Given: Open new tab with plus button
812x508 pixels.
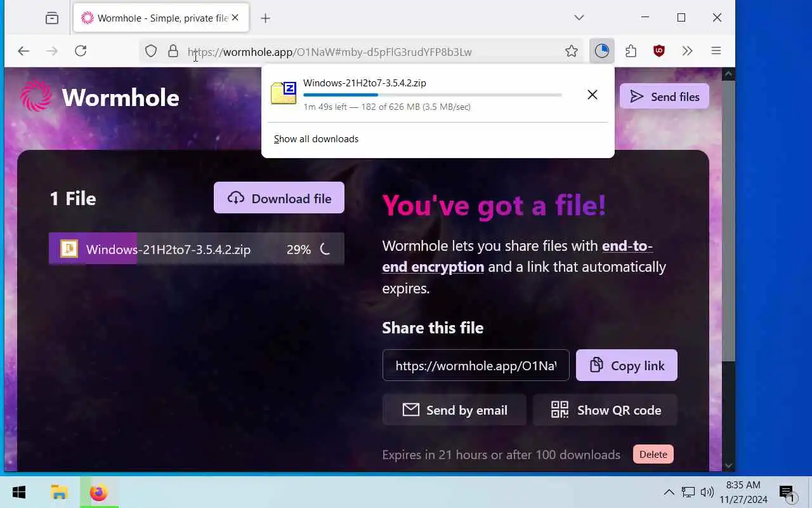Looking at the screenshot, I should [x=266, y=18].
